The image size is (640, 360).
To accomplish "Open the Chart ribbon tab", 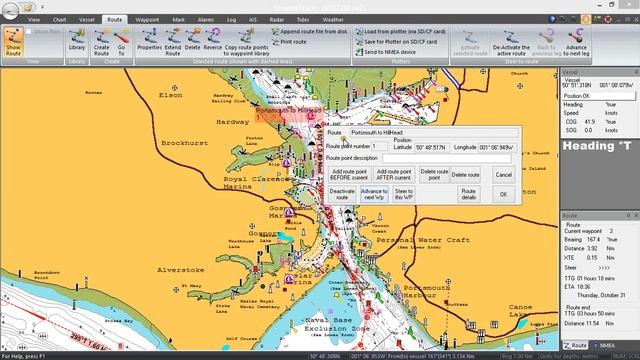I will tap(59, 20).
